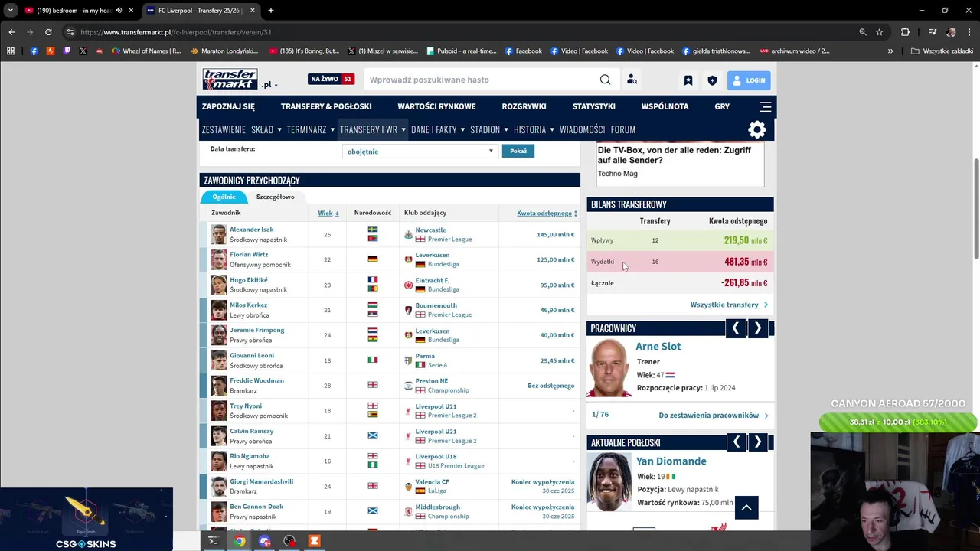Viewport: 980px width, 551px height.
Task: Click the Parma club crest
Action: coord(409,360)
